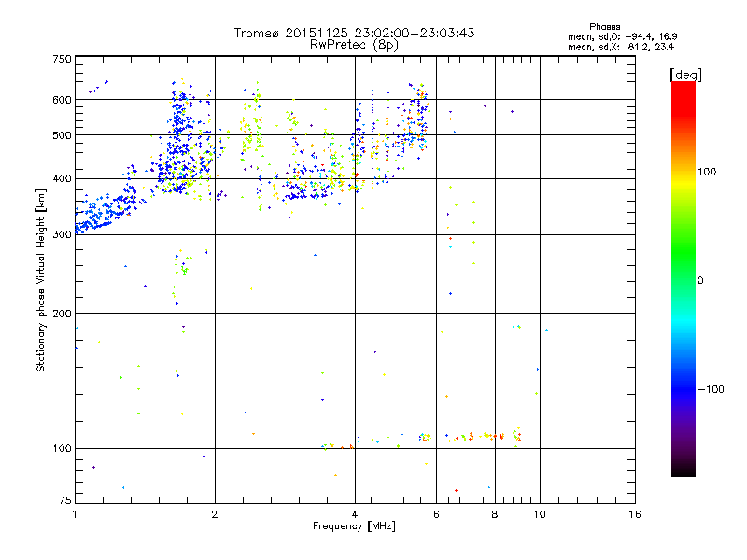Click the x-axis tick label '16'
Image resolution: width=747 pixels, height=560 pixels.
coord(635,514)
